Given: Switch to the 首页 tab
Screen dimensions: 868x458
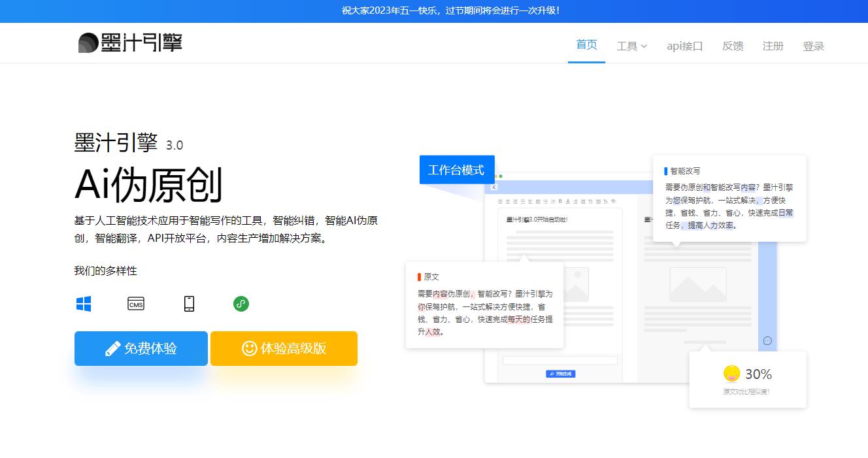Looking at the screenshot, I should tap(586, 45).
